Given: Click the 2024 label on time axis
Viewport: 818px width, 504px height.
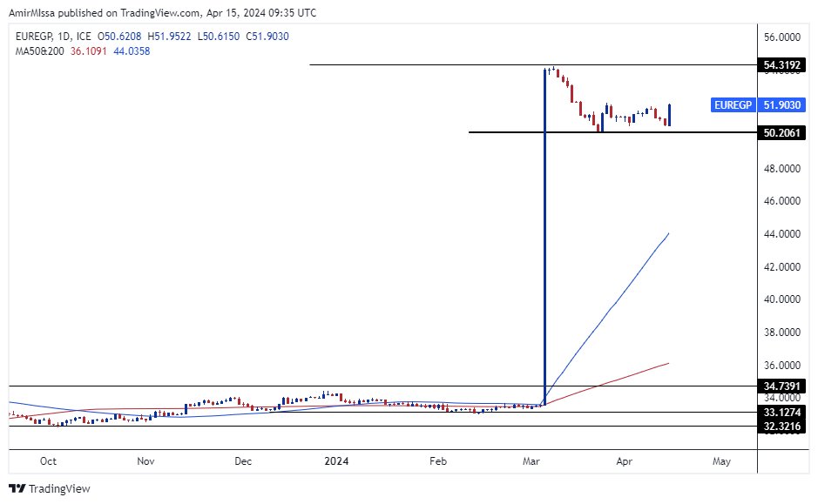Looking at the screenshot, I should 336,461.
